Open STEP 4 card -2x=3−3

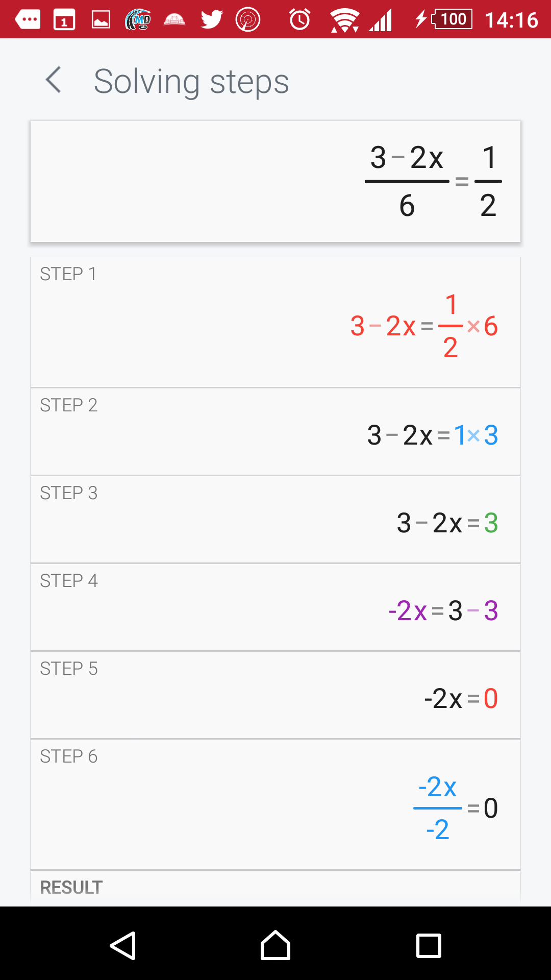[275, 607]
